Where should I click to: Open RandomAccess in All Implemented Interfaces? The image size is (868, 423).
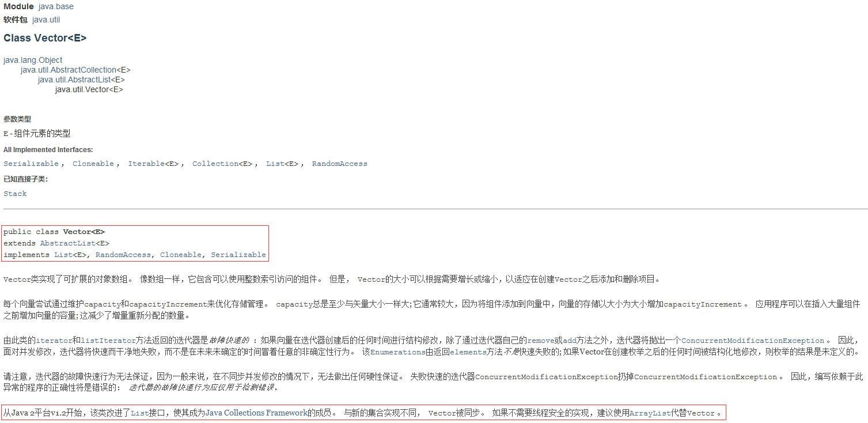pyautogui.click(x=340, y=164)
